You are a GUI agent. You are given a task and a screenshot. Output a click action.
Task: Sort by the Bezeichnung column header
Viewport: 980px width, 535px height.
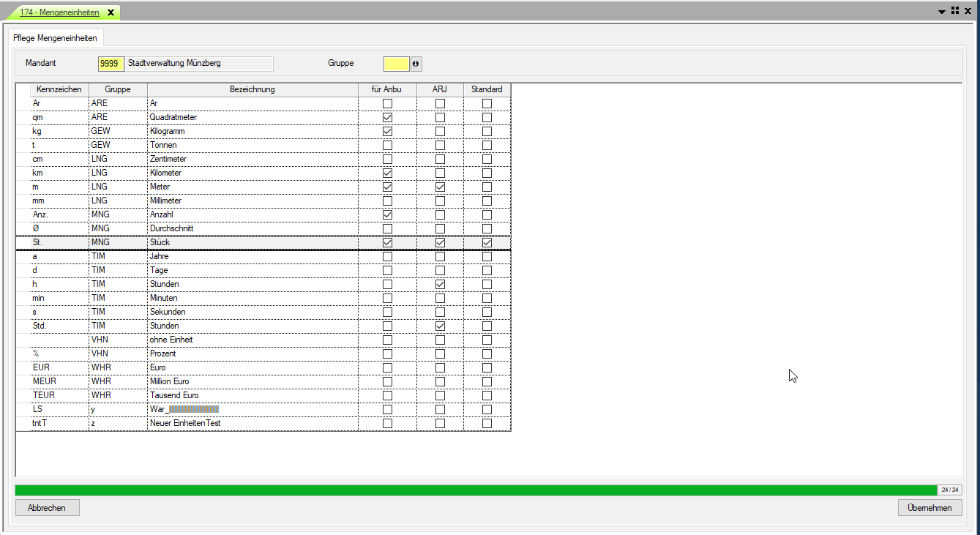click(x=252, y=90)
